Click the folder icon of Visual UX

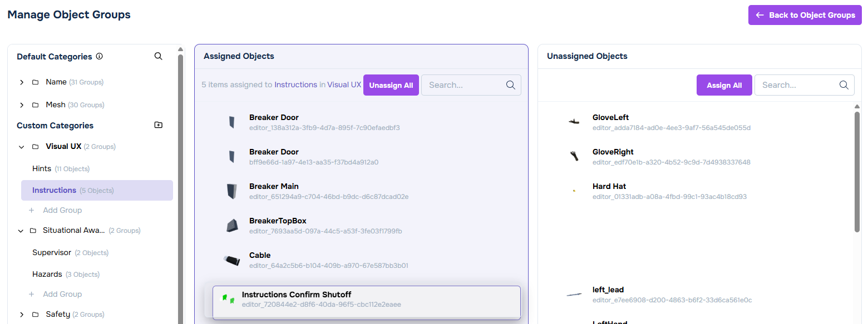pyautogui.click(x=36, y=147)
